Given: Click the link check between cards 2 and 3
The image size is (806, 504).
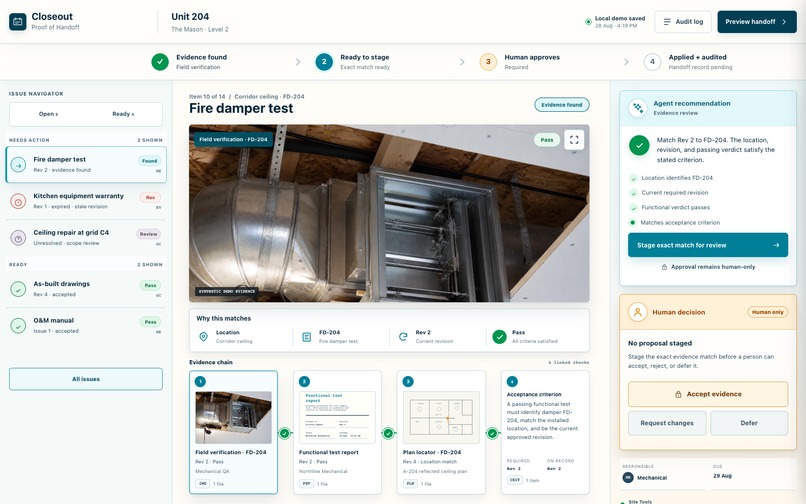Looking at the screenshot, I should click(389, 434).
